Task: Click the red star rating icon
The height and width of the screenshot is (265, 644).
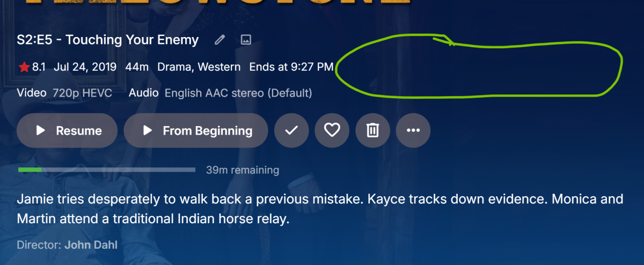Action: 24,68
